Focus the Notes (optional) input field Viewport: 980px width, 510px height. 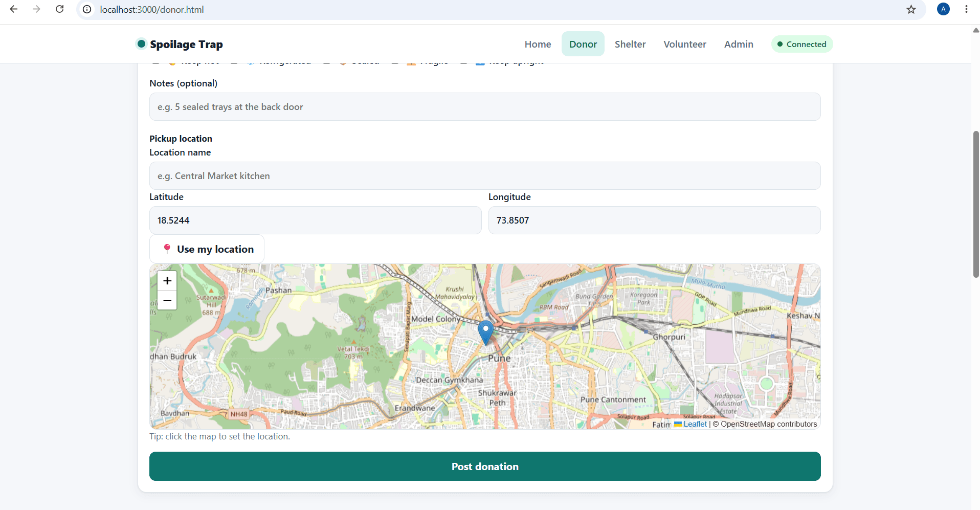pyautogui.click(x=485, y=107)
